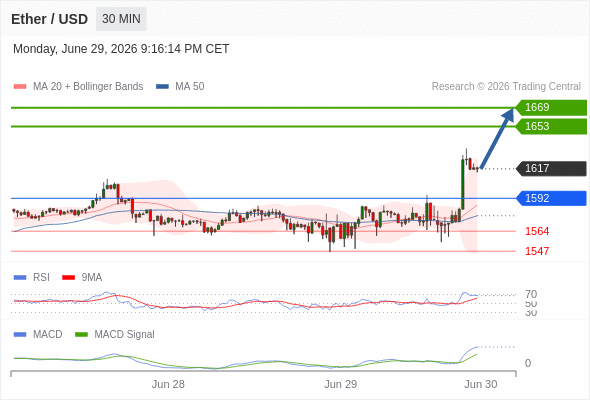Click the green 1669 resistance price tag

click(x=551, y=108)
